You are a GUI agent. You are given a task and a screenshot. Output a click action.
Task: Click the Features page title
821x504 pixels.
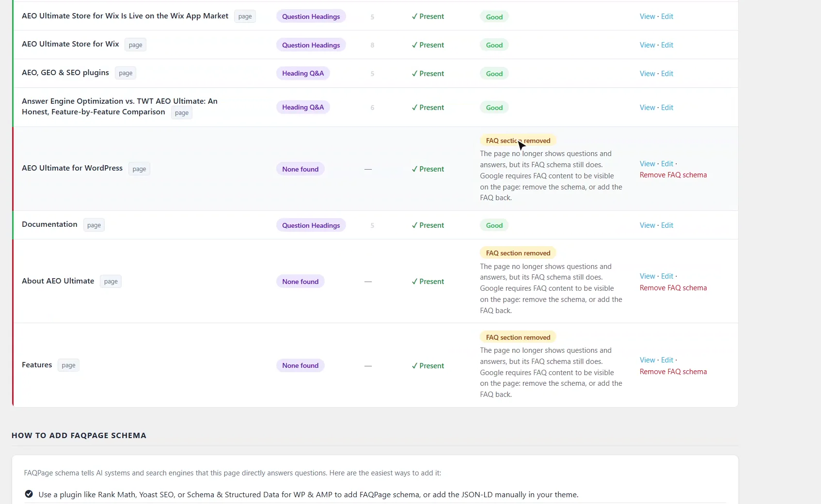coord(37,365)
